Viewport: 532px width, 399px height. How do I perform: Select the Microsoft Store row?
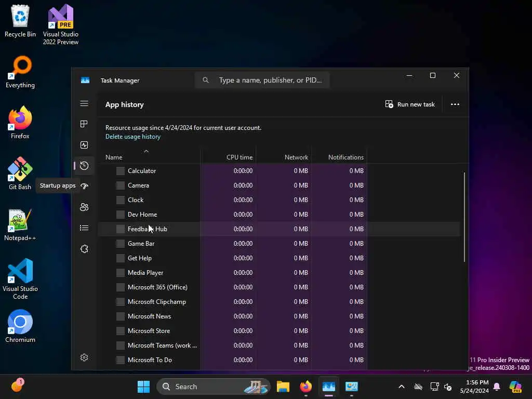pyautogui.click(x=279, y=331)
